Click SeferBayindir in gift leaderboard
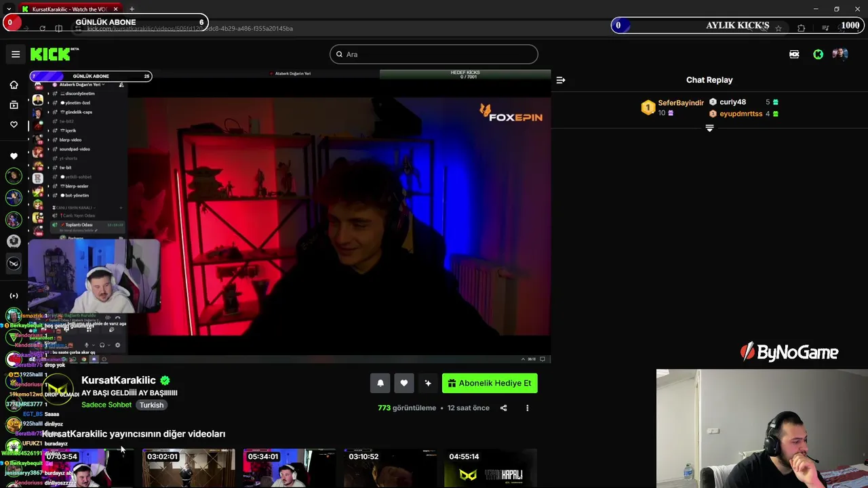 coord(681,103)
